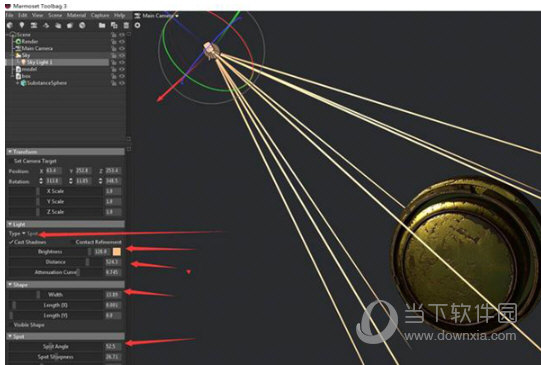The height and width of the screenshot is (365, 541).
Task: Open the Edit menu
Action: tap(22, 15)
